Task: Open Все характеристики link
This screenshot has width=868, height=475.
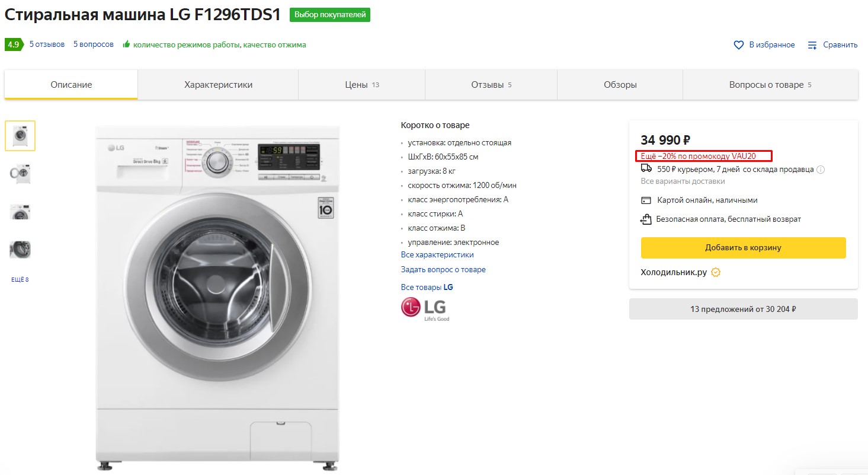Action: [437, 255]
